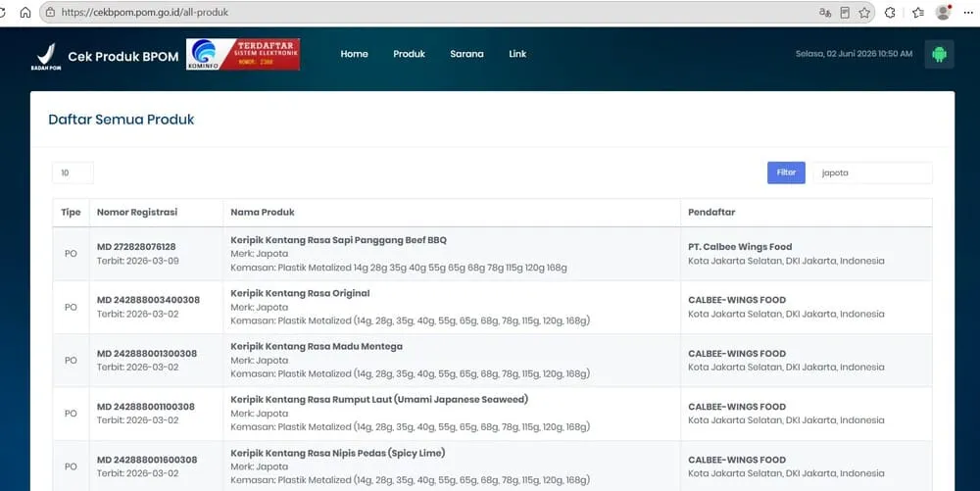Click the Daftar Semua Produk heading
The height and width of the screenshot is (491, 980).
tap(122, 120)
